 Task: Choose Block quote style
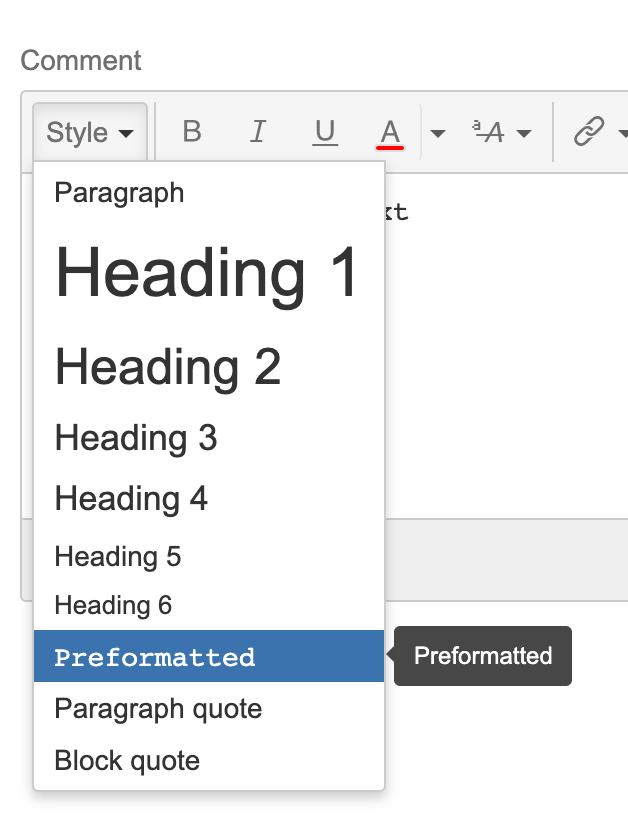click(x=209, y=761)
